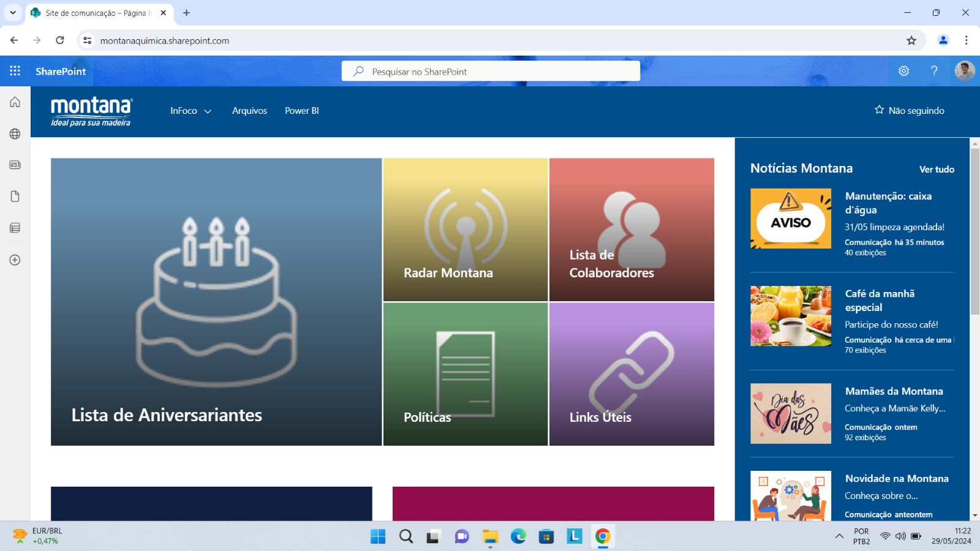Screen dimensions: 980x551
Task: Bookmark this page with star icon
Action: click(x=911, y=40)
